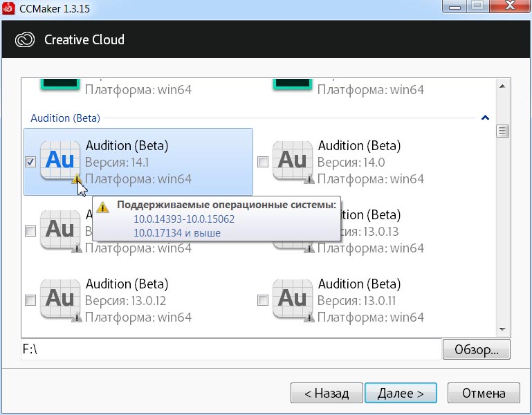
Task: Click the Версия: 13.0.12 text
Action: (125, 301)
